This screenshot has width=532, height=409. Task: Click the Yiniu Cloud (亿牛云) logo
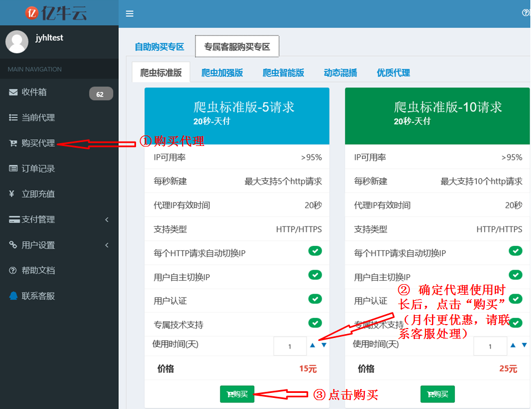[x=56, y=13]
